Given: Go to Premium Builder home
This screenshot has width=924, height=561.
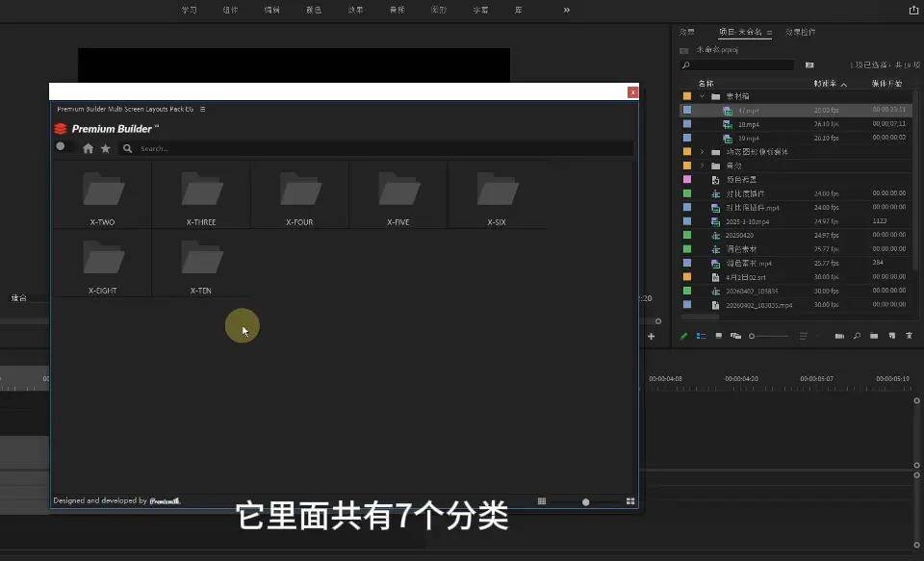Looking at the screenshot, I should (89, 148).
